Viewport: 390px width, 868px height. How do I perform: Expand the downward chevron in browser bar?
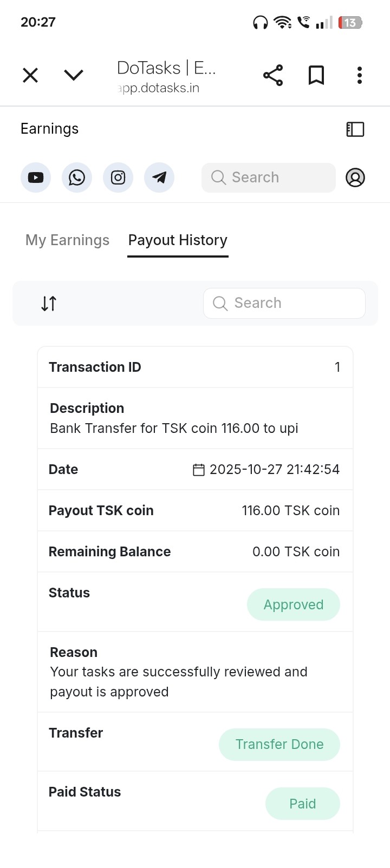pos(74,75)
